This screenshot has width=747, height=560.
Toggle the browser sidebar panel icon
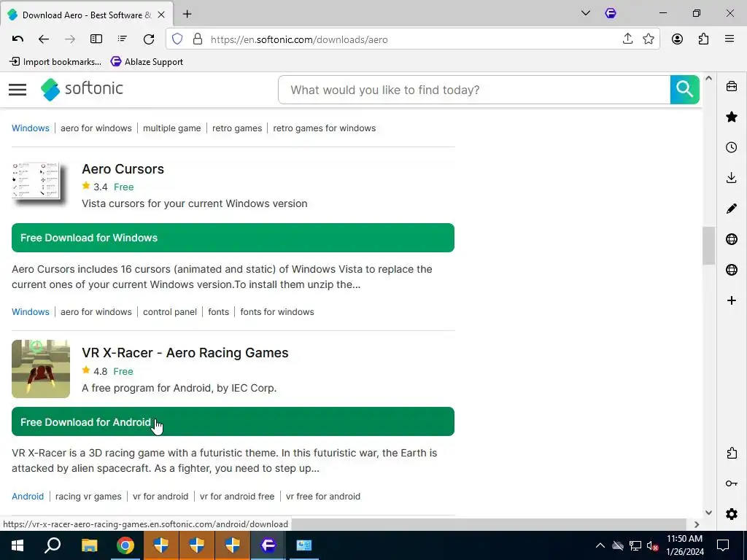tap(96, 39)
